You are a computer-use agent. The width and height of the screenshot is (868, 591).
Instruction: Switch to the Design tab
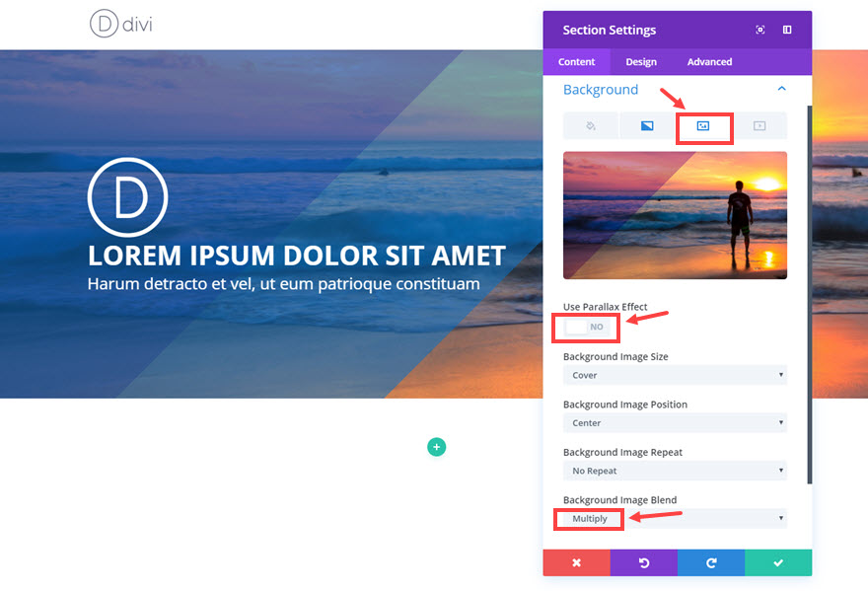click(x=641, y=61)
